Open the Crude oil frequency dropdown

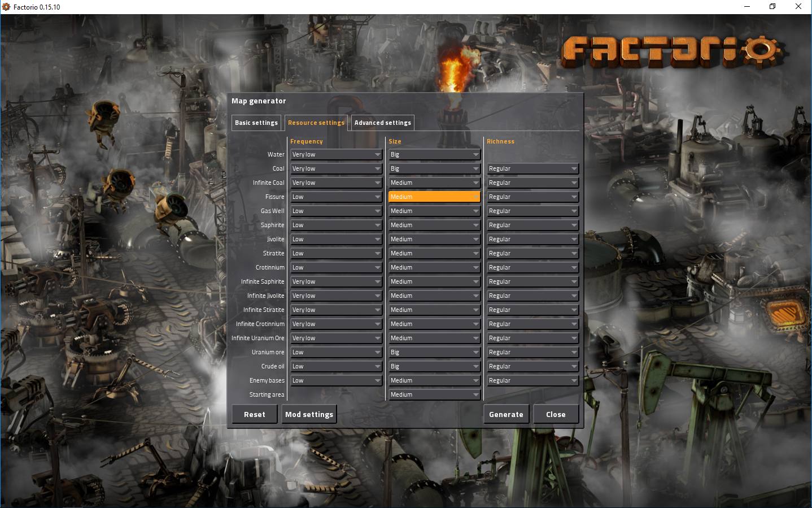(x=337, y=366)
